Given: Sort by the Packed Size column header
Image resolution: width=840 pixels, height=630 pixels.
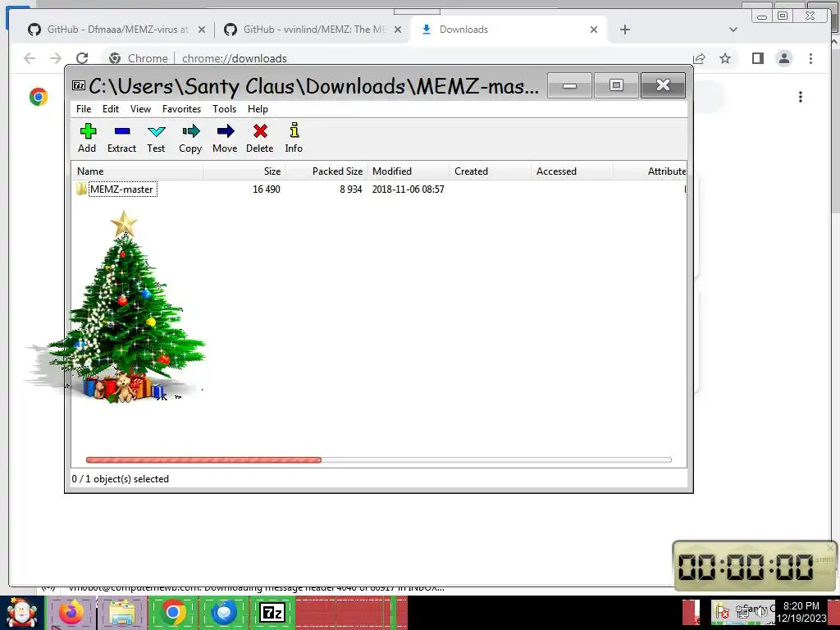Looking at the screenshot, I should [326, 171].
